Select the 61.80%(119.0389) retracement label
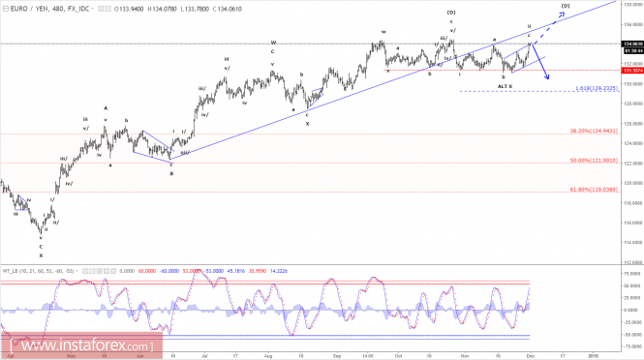The image size is (644, 360). pyautogui.click(x=594, y=190)
